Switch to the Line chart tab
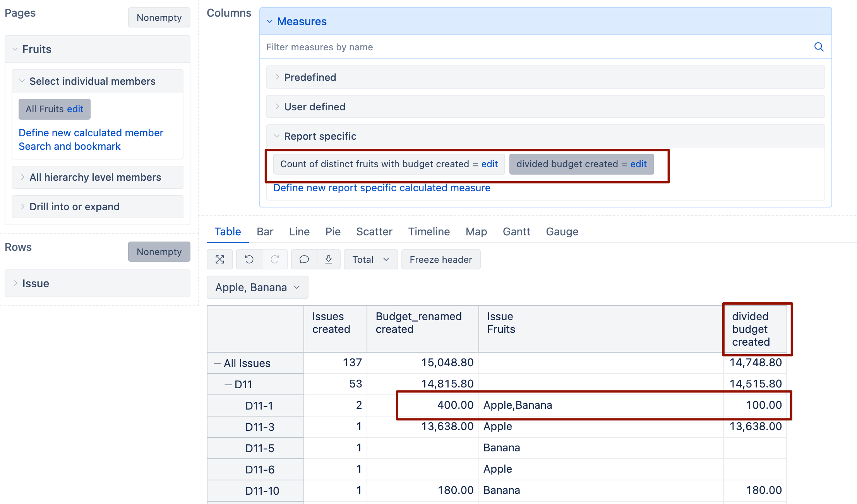This screenshot has height=504, width=857. 299,231
